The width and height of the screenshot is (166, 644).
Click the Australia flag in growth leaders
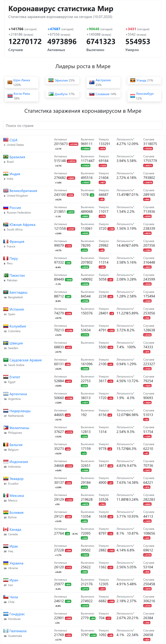click(92, 82)
